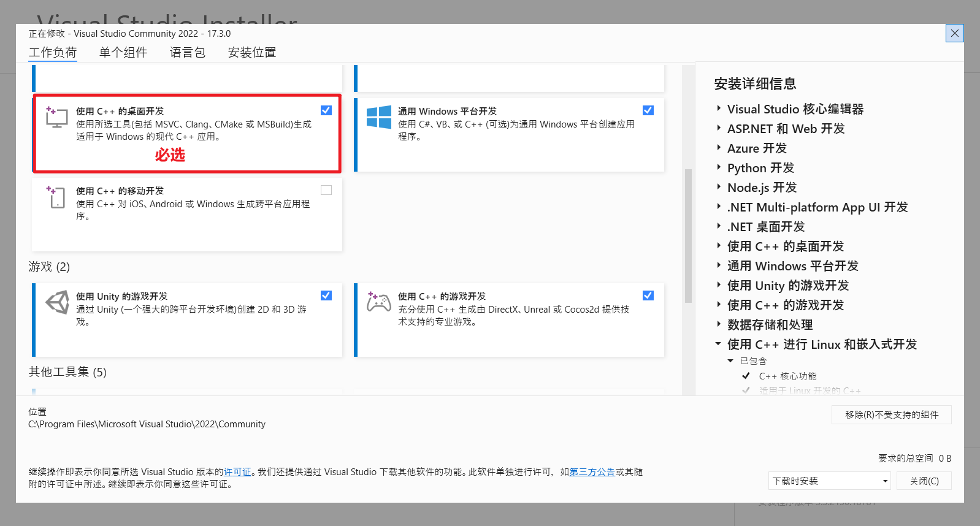The height and width of the screenshot is (526, 980).
Task: Click the workloads list vertical scrollbar
Action: pyautogui.click(x=688, y=236)
